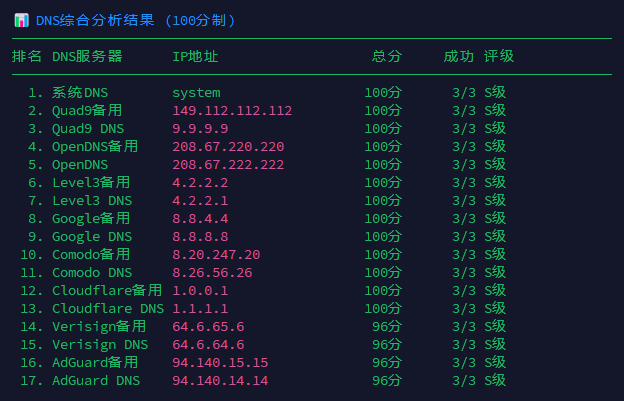624x401 pixels.
Task: Click the "S级" rating for Cloudflare DNS
Action: click(x=495, y=309)
